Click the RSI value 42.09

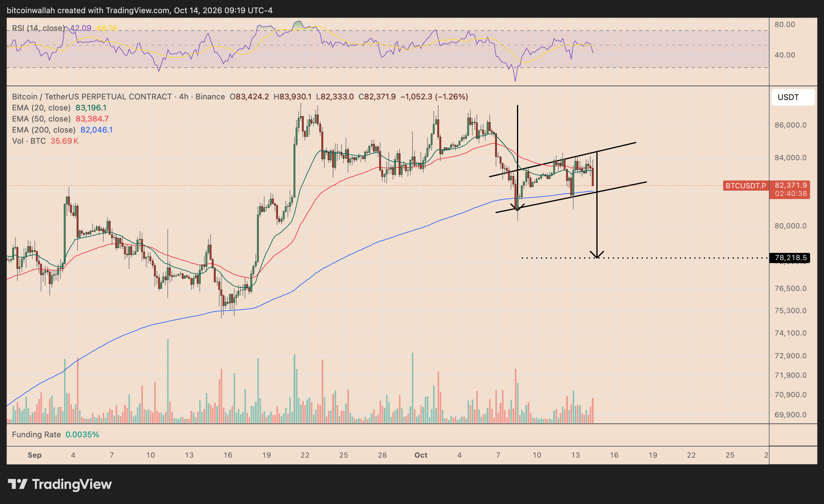(x=81, y=28)
